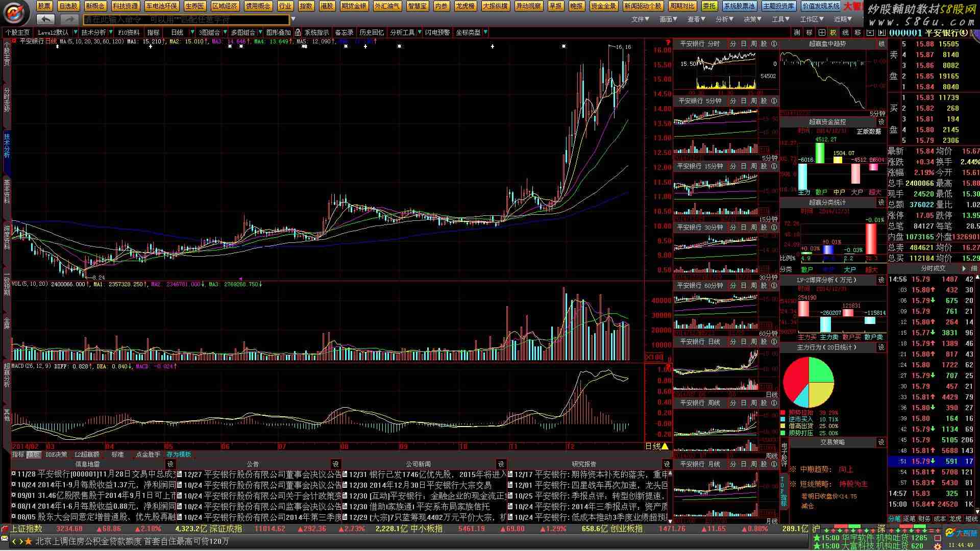Select the 模板 toggle below chart
This screenshot has height=551, width=980.
point(34,455)
